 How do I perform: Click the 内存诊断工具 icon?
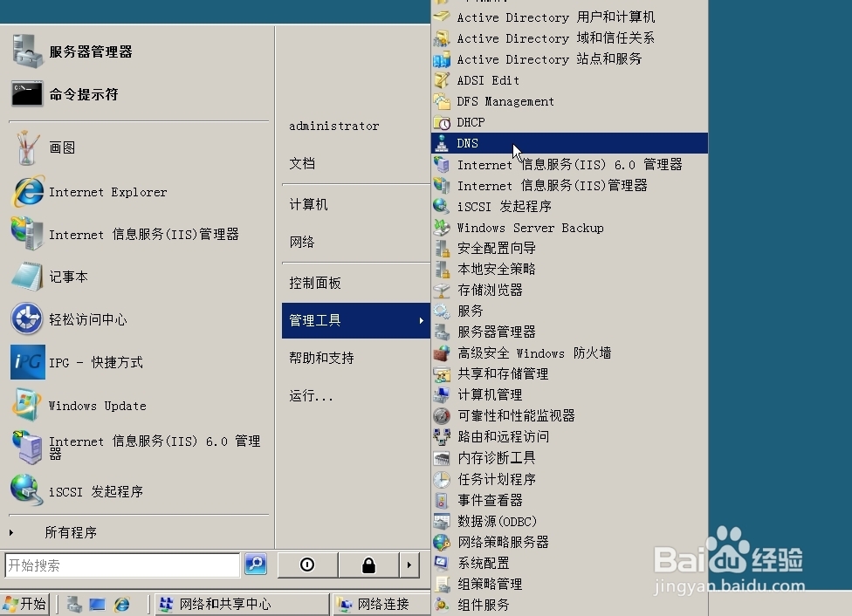(442, 458)
